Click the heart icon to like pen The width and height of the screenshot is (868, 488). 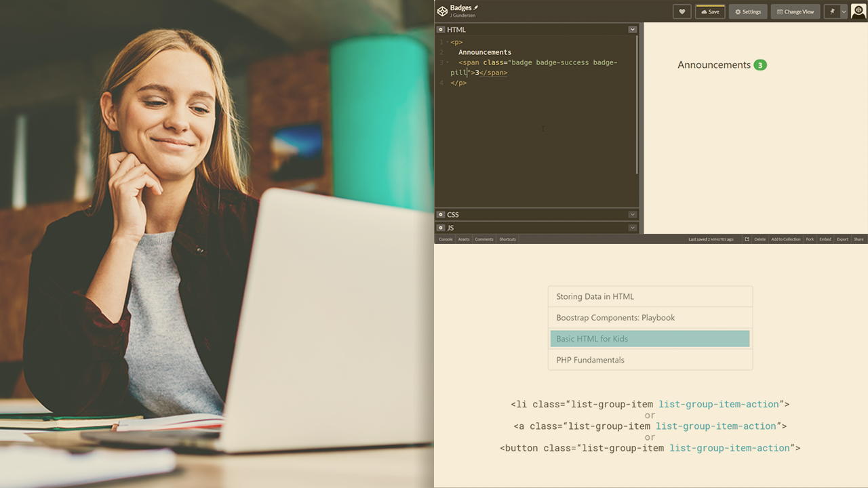click(682, 12)
